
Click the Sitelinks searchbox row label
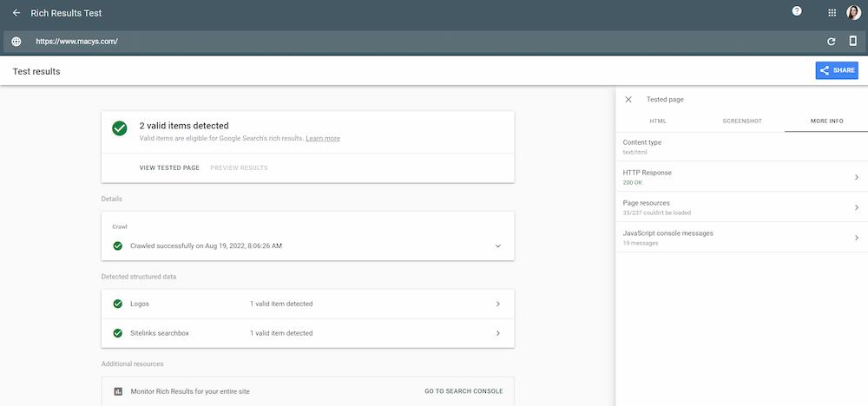[x=160, y=333]
